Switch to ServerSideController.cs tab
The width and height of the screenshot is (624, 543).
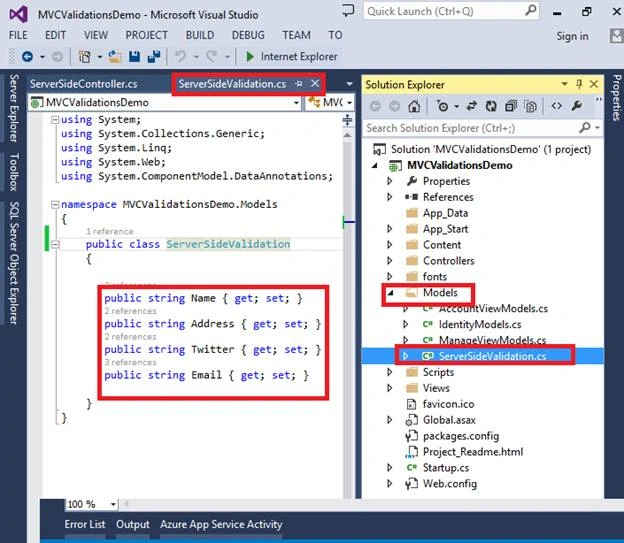coord(84,84)
